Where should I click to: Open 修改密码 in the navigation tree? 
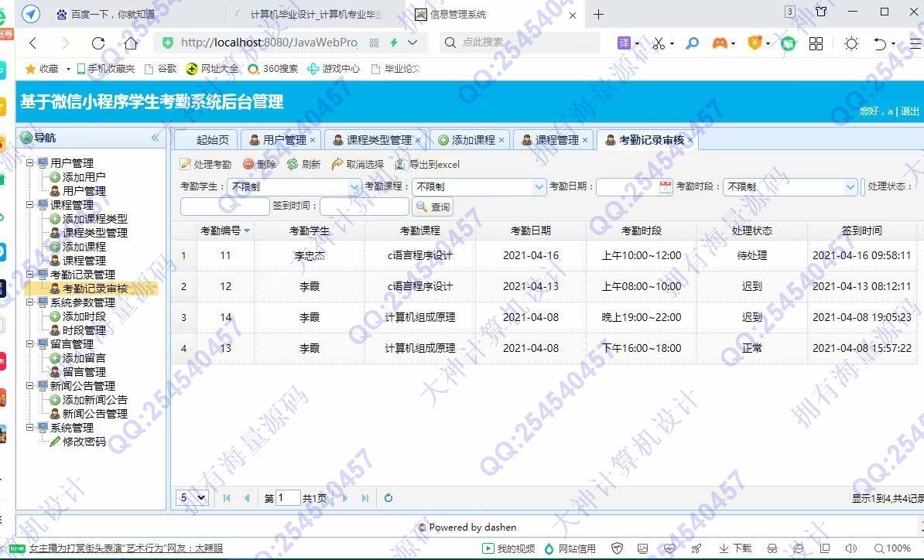click(84, 442)
